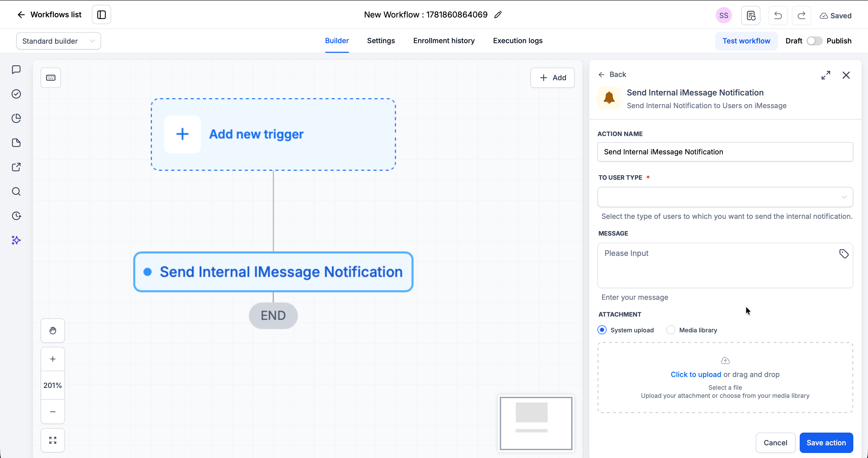
Task: Click the canvas minimap thumbnail
Action: tap(536, 423)
